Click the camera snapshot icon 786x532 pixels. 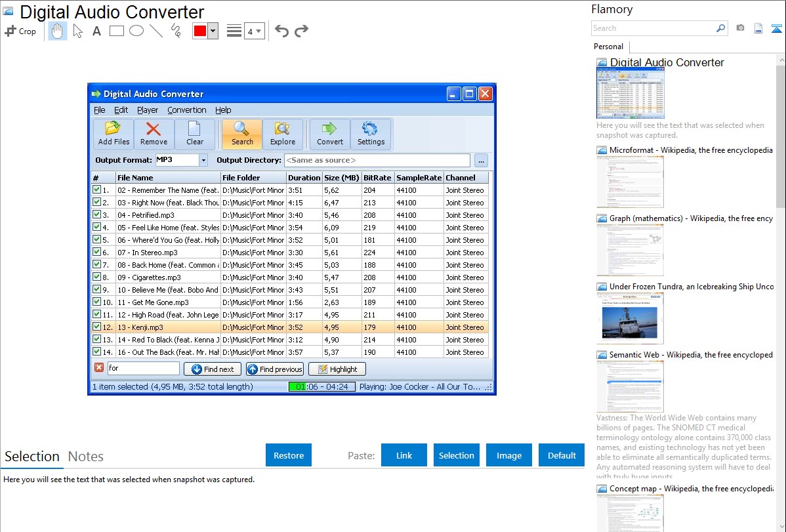(740, 28)
